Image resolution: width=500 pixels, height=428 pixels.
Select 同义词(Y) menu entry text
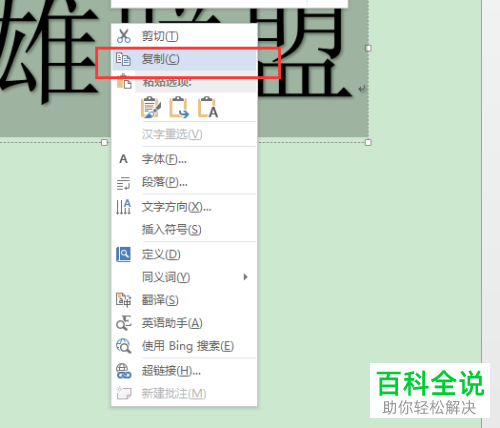click(166, 277)
